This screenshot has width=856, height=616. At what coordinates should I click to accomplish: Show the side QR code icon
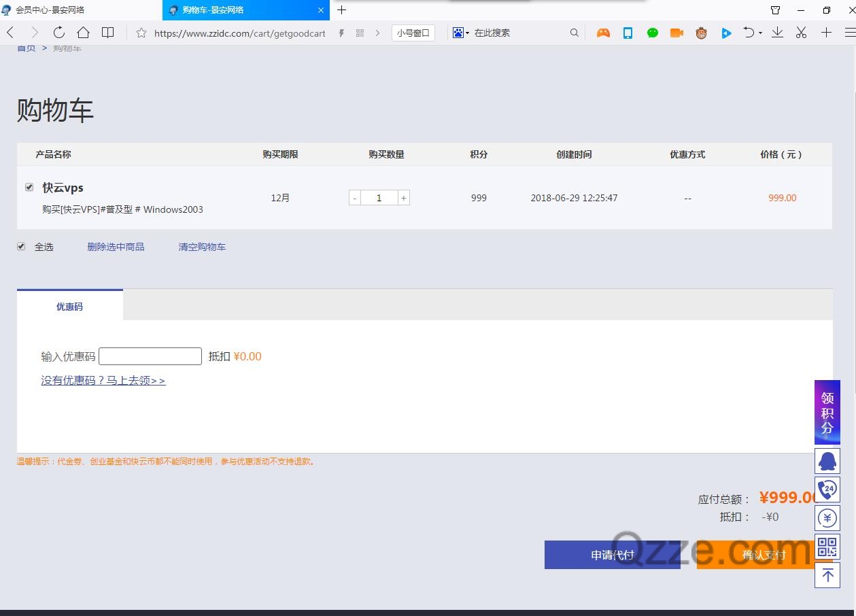(x=827, y=547)
